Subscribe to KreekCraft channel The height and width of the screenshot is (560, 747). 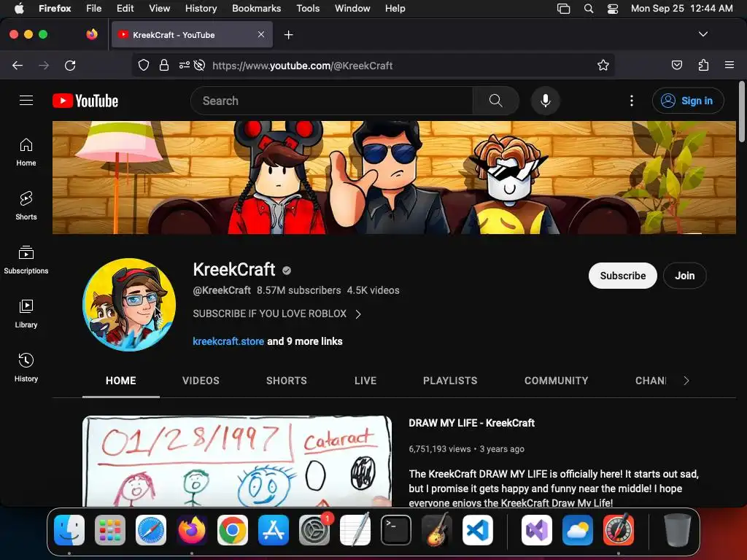(x=623, y=276)
